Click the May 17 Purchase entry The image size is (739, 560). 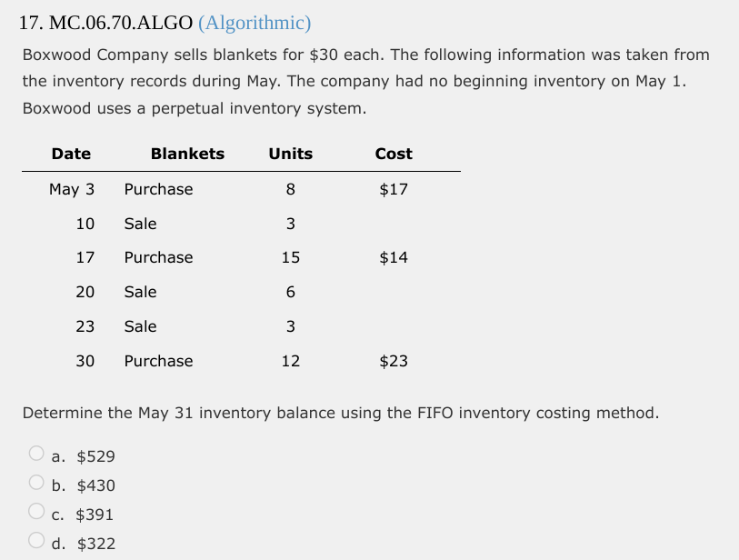coord(158,257)
